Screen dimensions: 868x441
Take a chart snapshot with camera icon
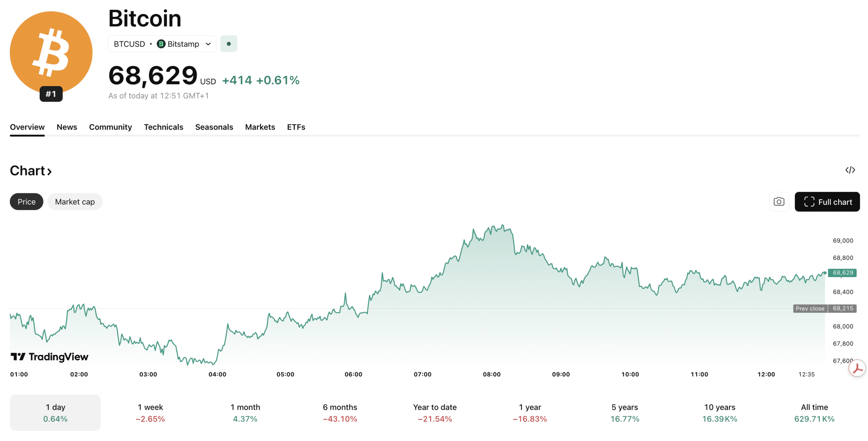tap(779, 202)
